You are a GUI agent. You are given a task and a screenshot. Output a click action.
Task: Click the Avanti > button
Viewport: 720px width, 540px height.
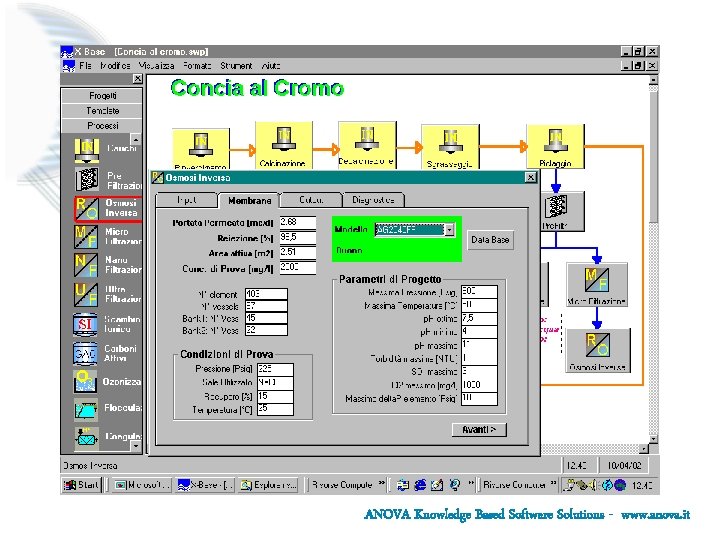click(479, 429)
